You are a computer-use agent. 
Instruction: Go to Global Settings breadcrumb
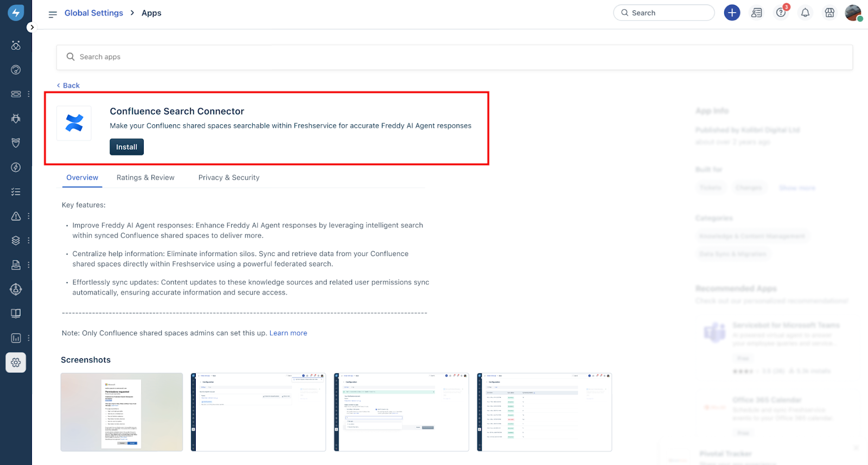pyautogui.click(x=94, y=13)
